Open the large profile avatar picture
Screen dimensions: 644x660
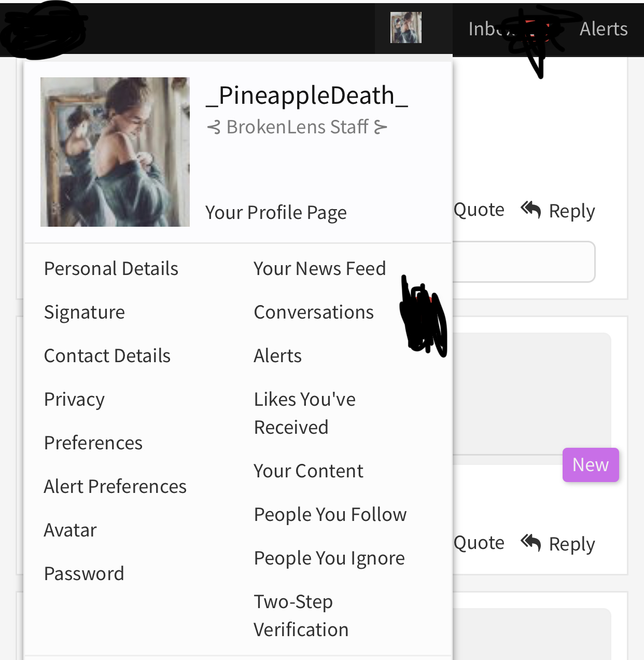point(115,152)
